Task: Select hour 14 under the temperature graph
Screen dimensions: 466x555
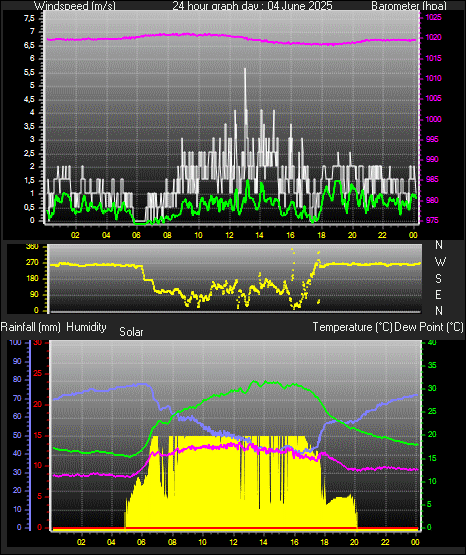Action: 263,542
